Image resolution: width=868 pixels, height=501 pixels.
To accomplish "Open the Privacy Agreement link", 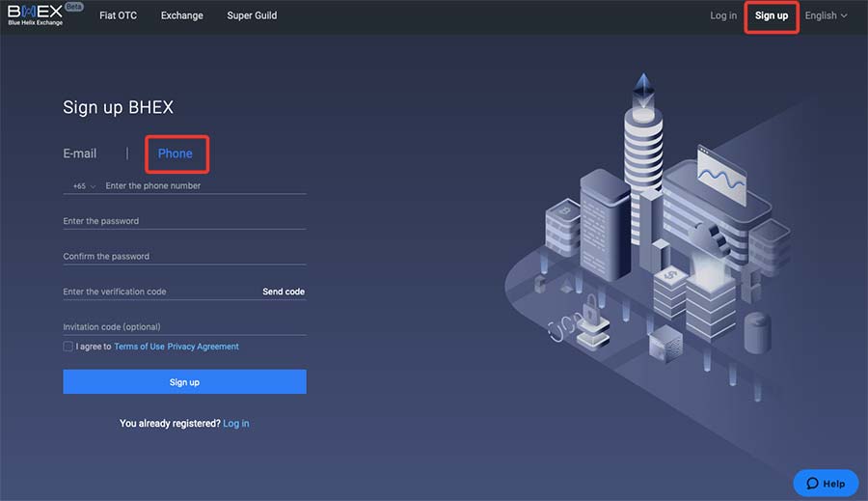I will coord(203,347).
